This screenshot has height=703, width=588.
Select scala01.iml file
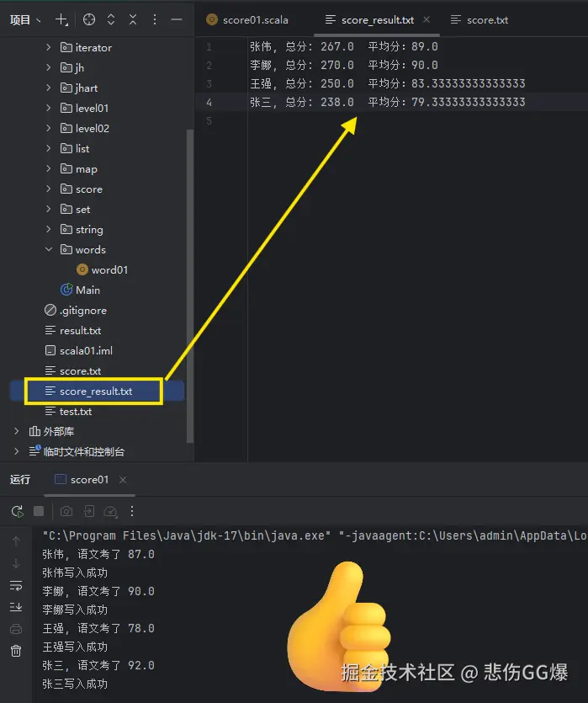click(79, 350)
